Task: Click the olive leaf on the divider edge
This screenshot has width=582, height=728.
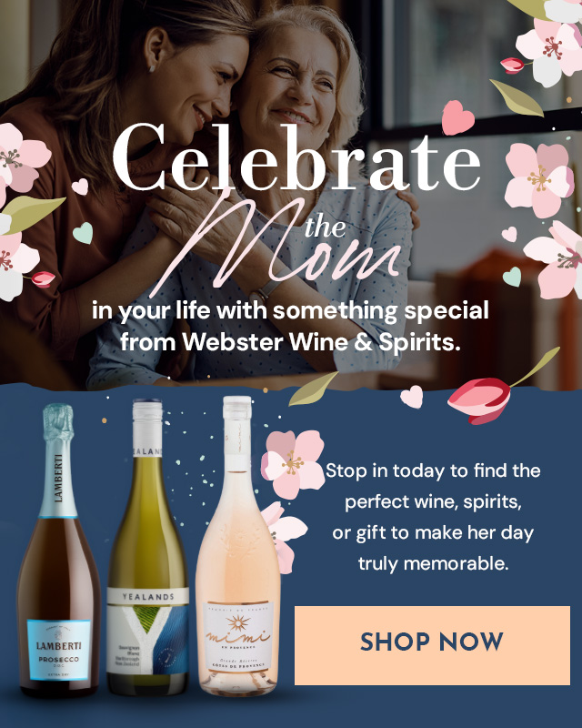Action: point(313,389)
